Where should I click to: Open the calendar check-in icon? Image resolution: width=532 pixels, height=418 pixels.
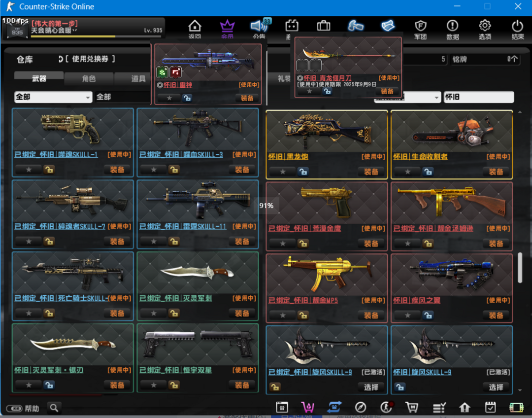[x=490, y=407]
